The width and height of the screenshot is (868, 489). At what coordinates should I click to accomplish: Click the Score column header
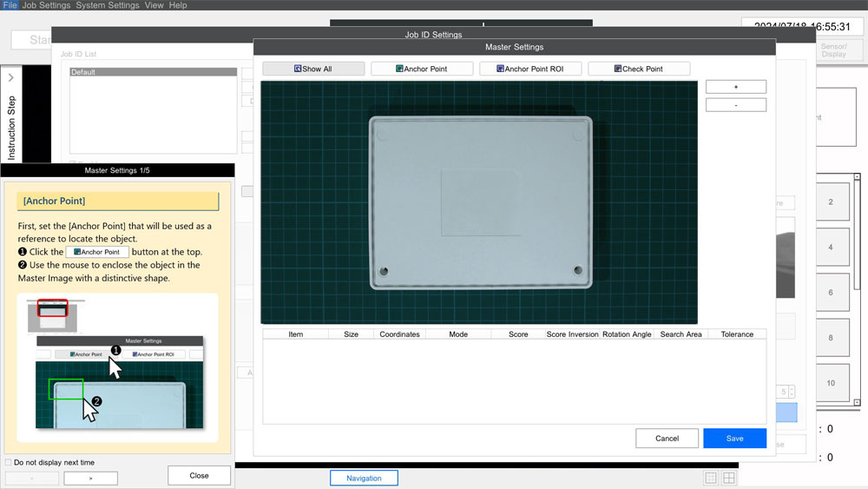(x=518, y=334)
